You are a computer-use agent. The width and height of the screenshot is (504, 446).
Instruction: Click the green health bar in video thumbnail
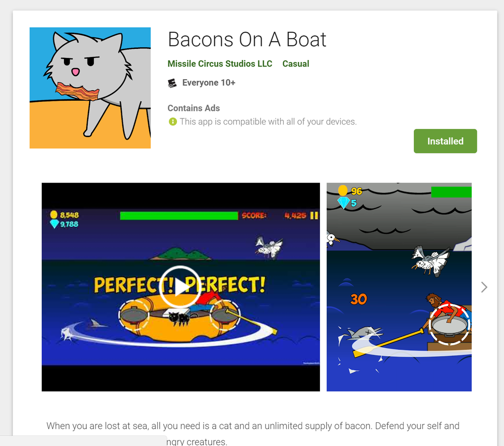click(179, 216)
